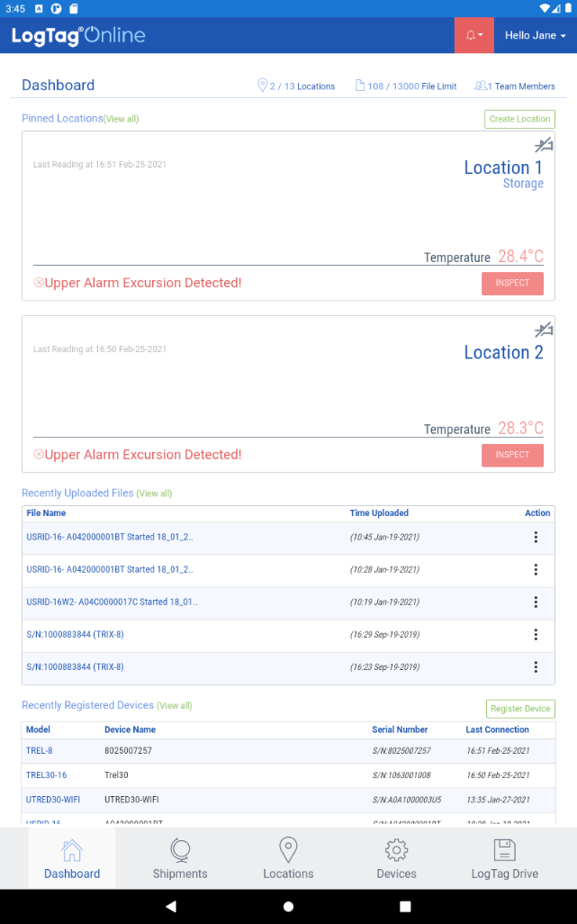Open the TRIX-8 file uploaded at 16:29
Image resolution: width=577 pixels, height=924 pixels.
coord(75,635)
